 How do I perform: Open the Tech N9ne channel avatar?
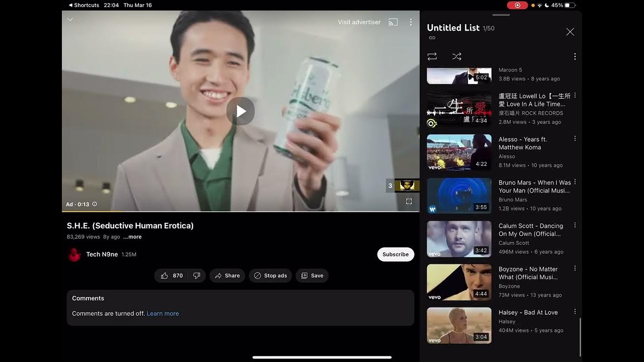click(74, 254)
